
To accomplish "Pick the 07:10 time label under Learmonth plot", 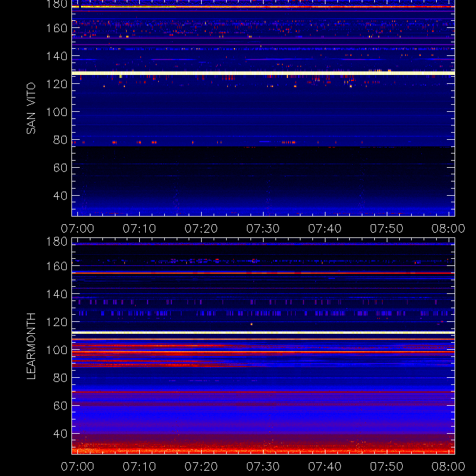I will click(139, 466).
